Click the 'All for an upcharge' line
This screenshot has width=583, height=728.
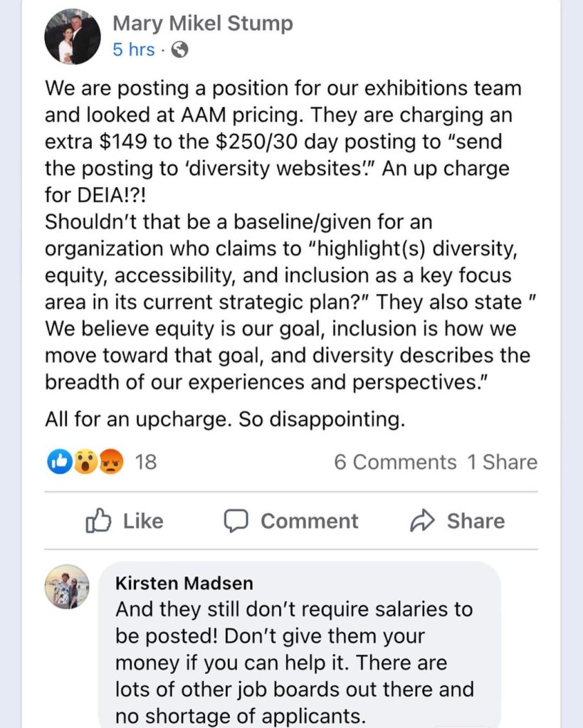(224, 419)
